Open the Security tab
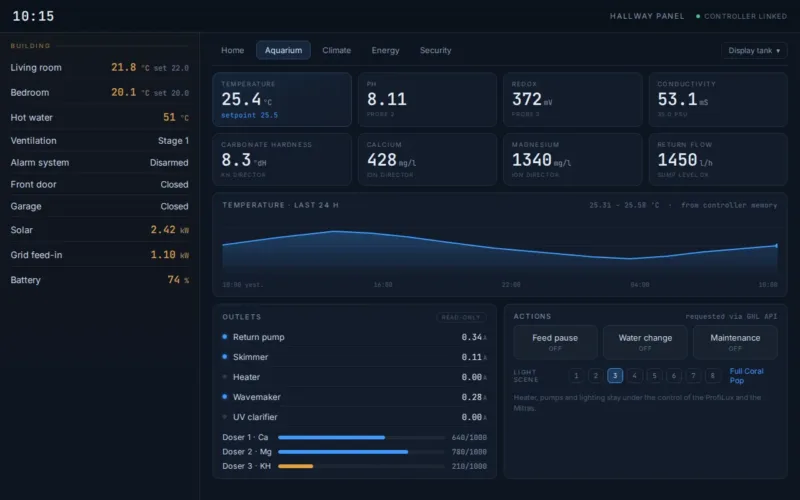 (x=435, y=50)
